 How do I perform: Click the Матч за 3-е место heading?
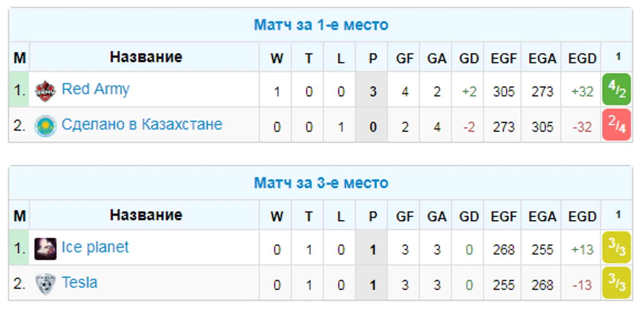[x=321, y=183]
